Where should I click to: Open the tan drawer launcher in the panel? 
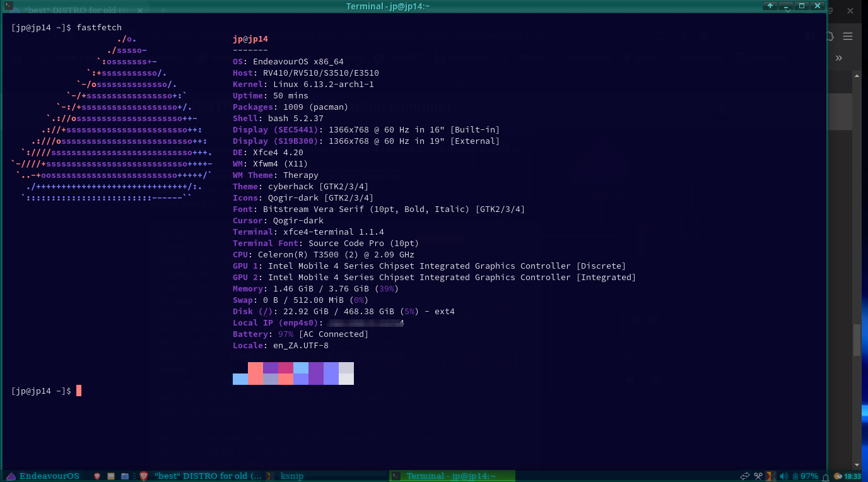[111, 476]
